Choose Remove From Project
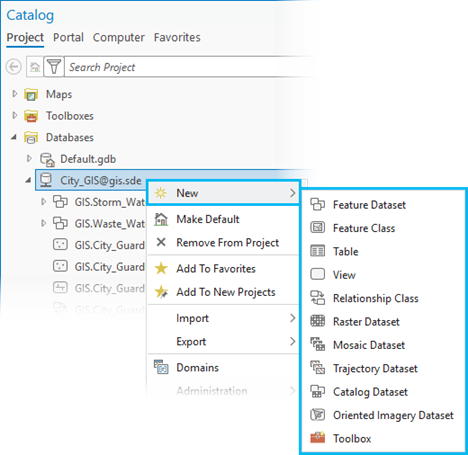Viewport: 468px width, 455px height. (x=223, y=242)
